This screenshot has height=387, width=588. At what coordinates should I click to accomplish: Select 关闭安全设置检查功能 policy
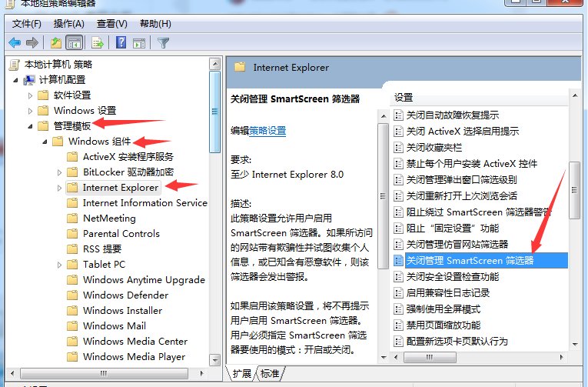pos(453,277)
